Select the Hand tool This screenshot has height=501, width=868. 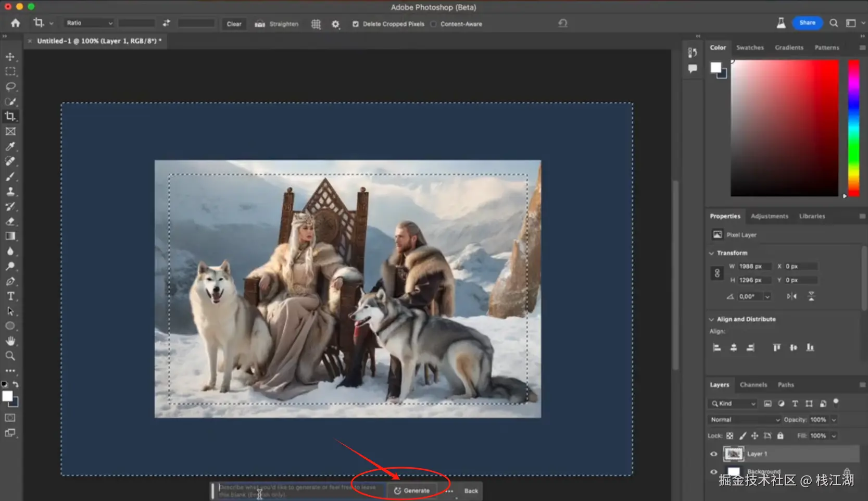tap(10, 341)
